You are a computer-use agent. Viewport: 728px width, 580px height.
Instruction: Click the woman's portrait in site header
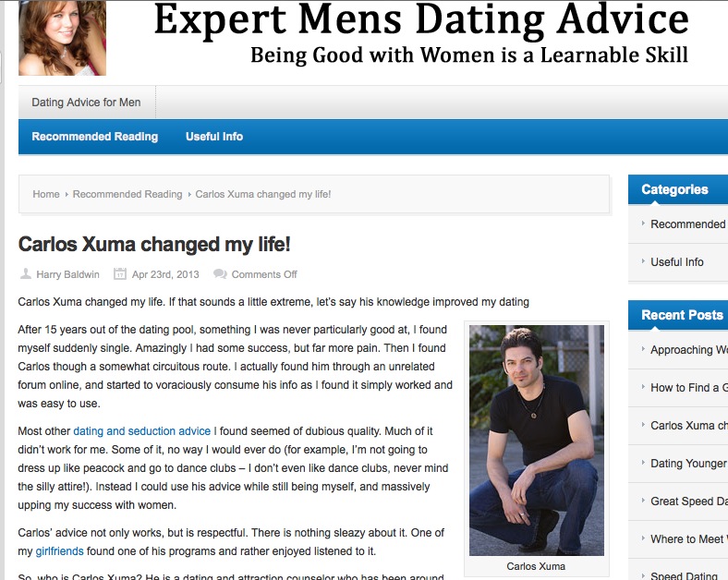click(x=62, y=38)
